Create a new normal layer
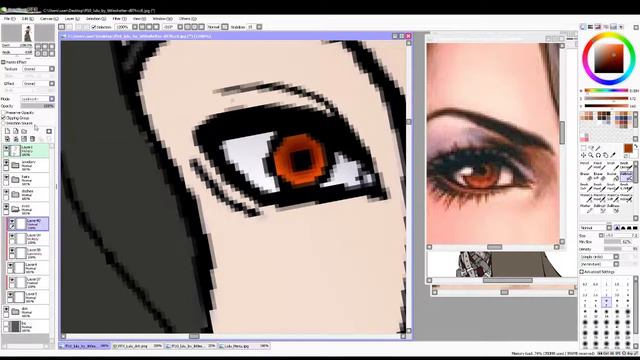The image size is (640, 360). point(7,131)
